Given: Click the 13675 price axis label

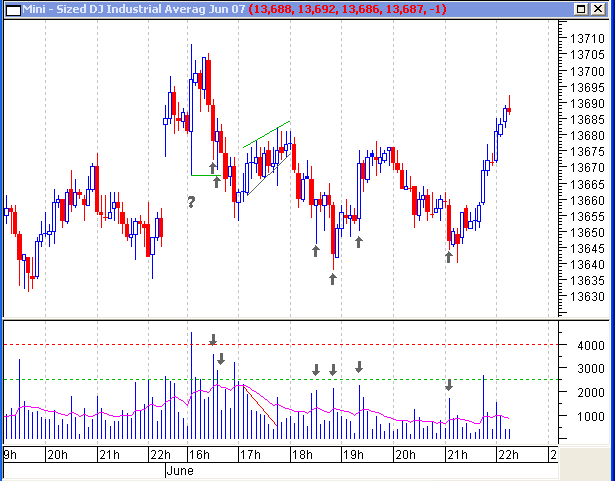Looking at the screenshot, I should click(x=587, y=152).
